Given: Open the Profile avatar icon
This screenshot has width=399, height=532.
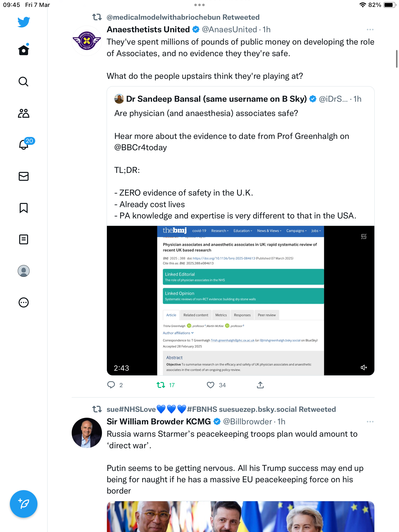Looking at the screenshot, I should point(24,271).
